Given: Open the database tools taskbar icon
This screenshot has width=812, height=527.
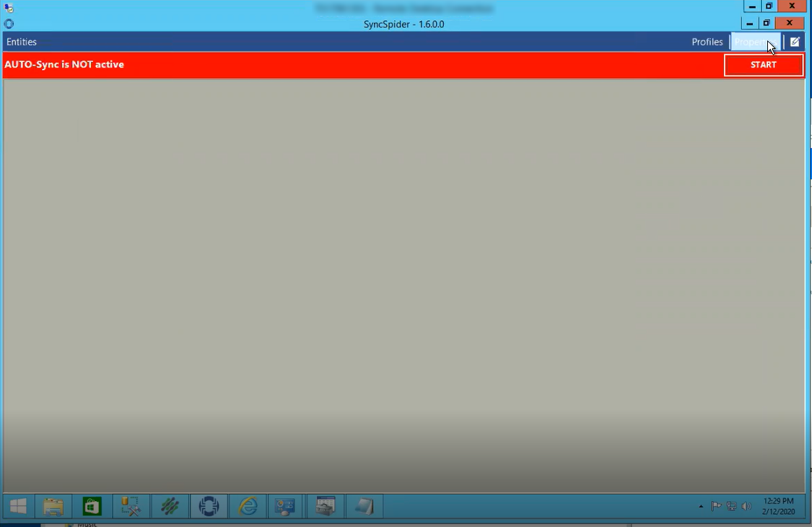Looking at the screenshot, I should [131, 506].
